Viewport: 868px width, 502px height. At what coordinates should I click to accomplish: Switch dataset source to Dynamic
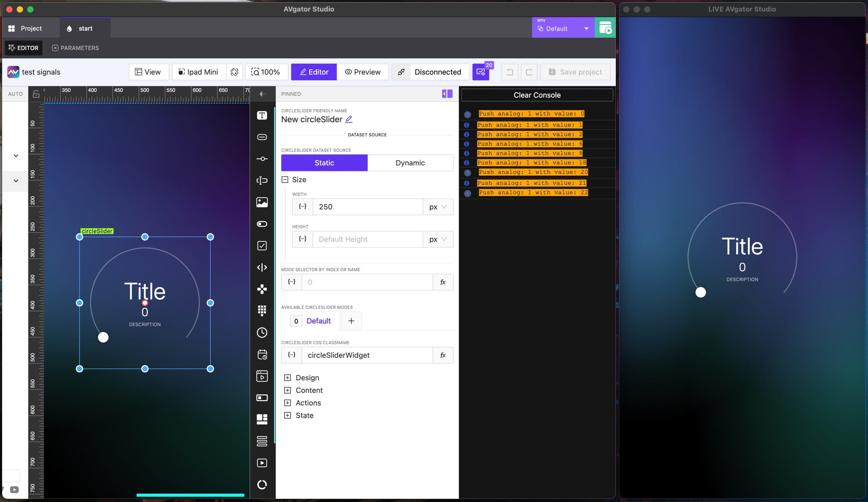pyautogui.click(x=410, y=162)
